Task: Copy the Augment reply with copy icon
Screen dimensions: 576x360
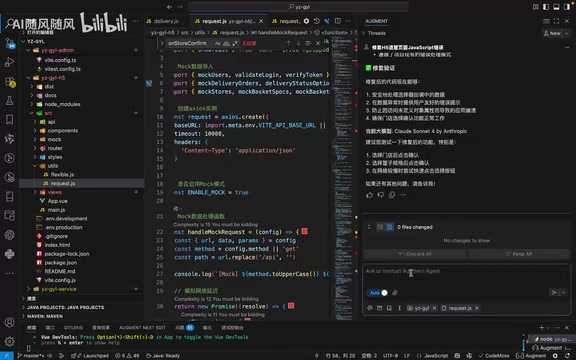Action: click(x=392, y=195)
